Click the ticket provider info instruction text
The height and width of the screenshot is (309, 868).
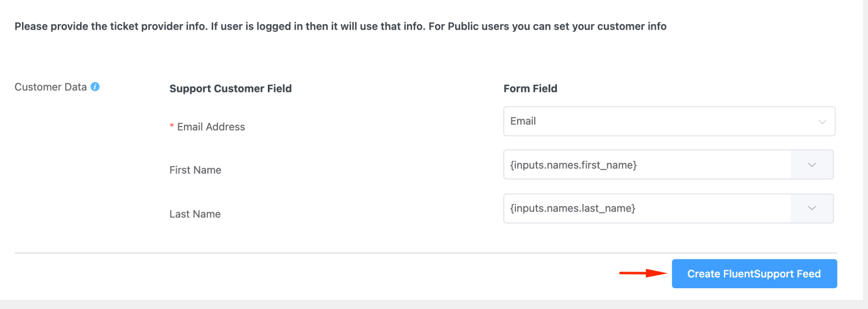pos(339,26)
